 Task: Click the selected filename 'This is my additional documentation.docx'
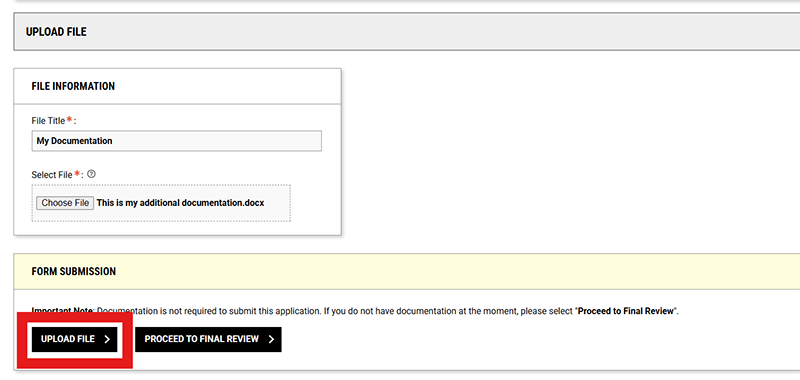tap(181, 203)
